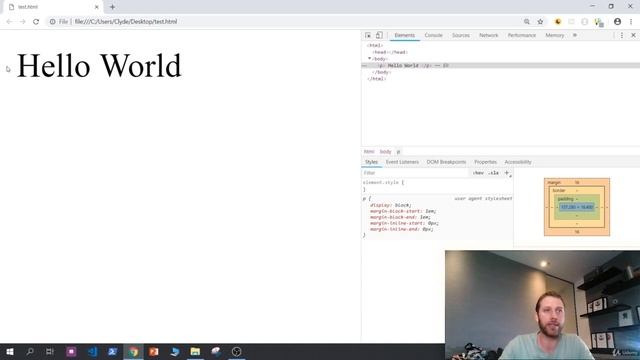Open the Sources tab

(461, 36)
